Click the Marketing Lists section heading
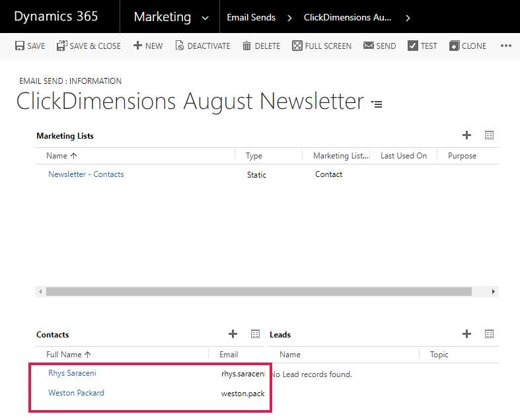The width and height of the screenshot is (520, 420). [65, 136]
